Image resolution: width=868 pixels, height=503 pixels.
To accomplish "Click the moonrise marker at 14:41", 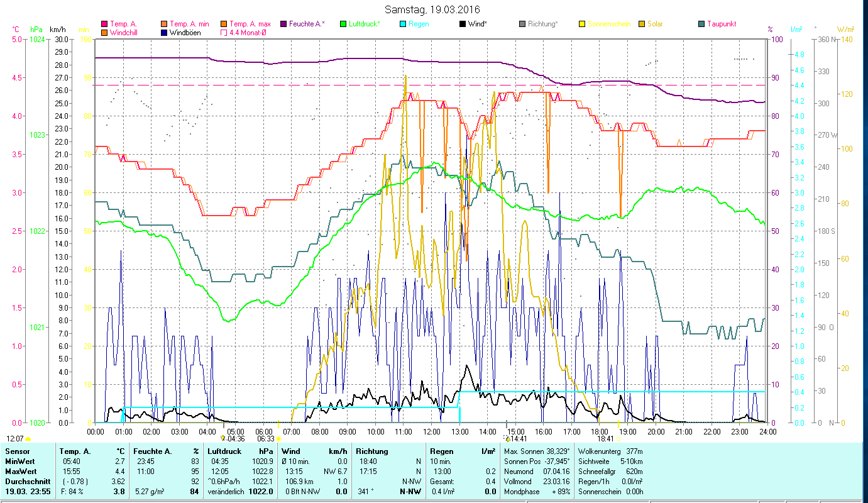I will pos(507,438).
